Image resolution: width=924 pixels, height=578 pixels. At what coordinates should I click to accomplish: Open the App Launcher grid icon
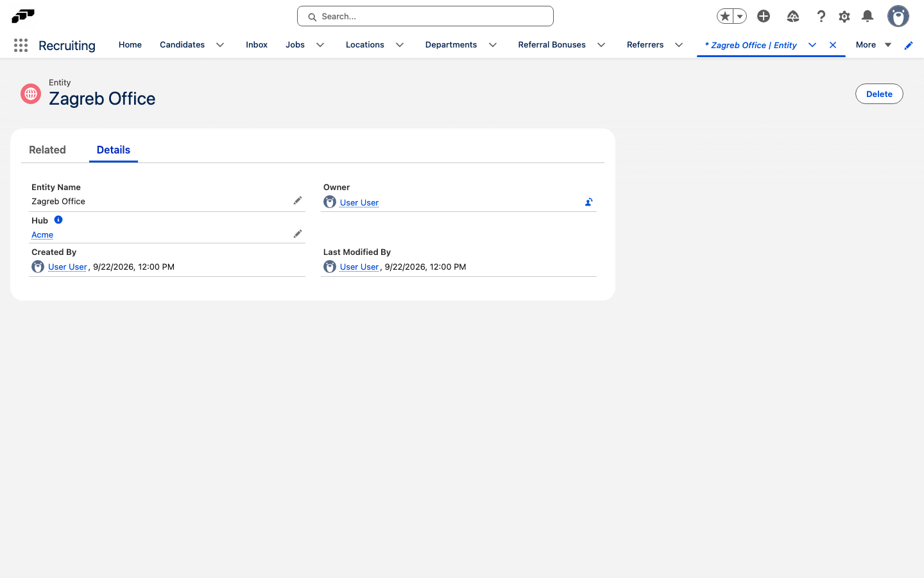(21, 45)
